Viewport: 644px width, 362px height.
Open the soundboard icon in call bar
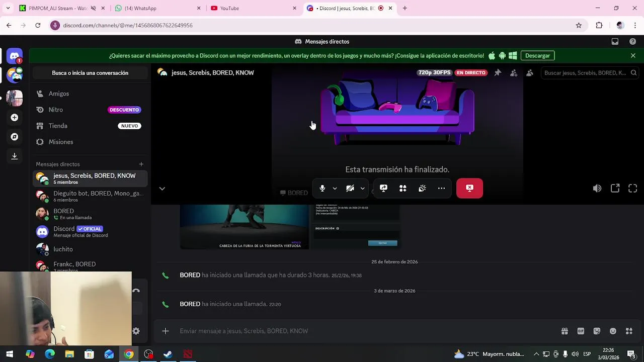point(422,188)
